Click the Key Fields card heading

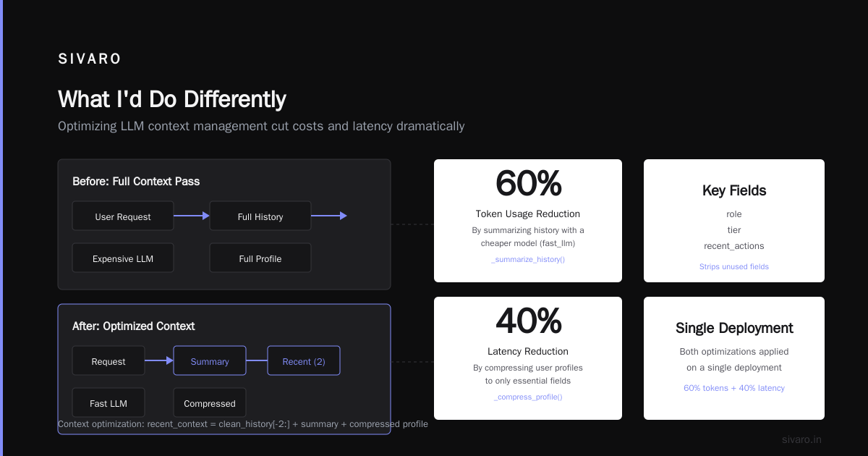pyautogui.click(x=734, y=190)
